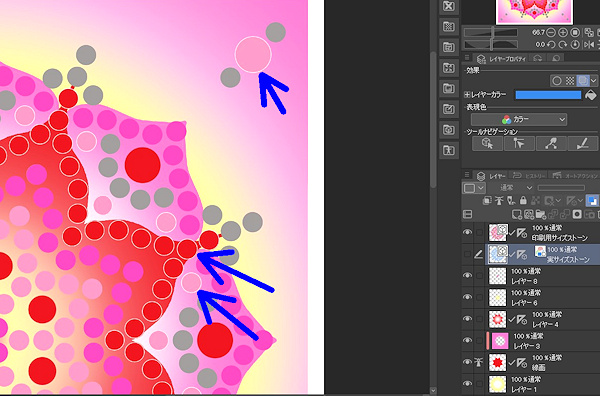Adjust navigator rotation slider

pos(491,45)
